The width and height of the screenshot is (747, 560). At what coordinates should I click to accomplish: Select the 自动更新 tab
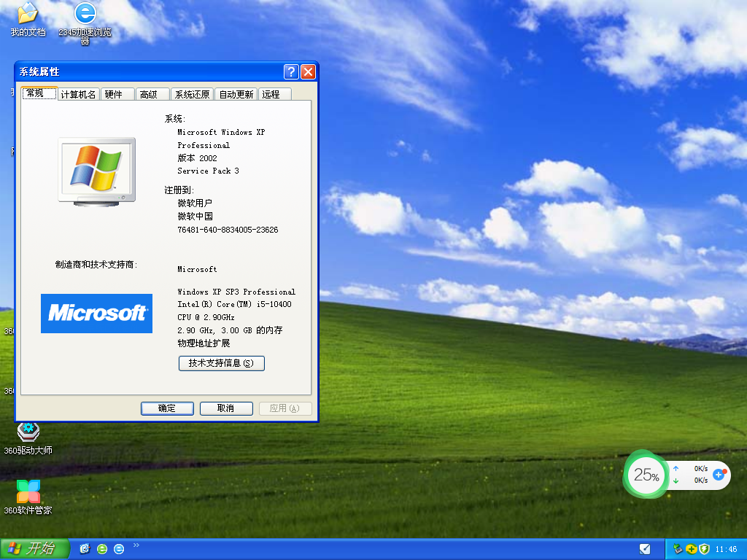236,93
